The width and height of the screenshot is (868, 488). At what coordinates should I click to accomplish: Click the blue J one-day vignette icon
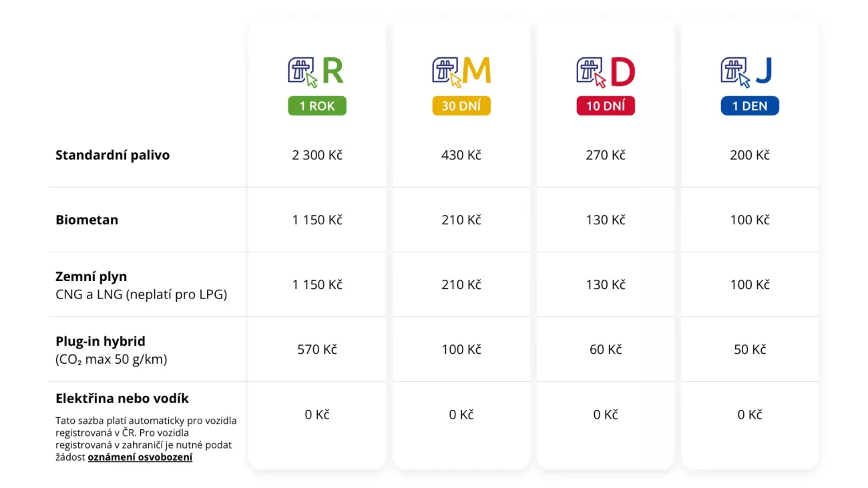[748, 72]
